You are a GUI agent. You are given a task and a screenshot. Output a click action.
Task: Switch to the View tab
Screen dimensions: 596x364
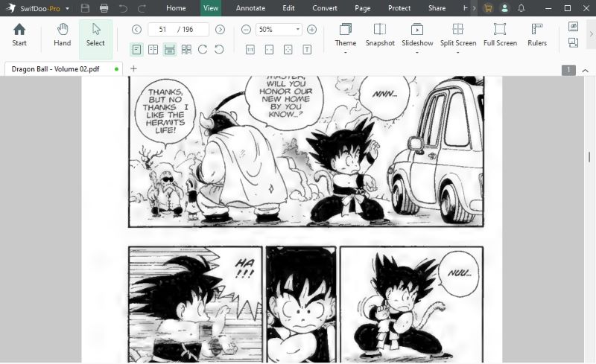(211, 8)
